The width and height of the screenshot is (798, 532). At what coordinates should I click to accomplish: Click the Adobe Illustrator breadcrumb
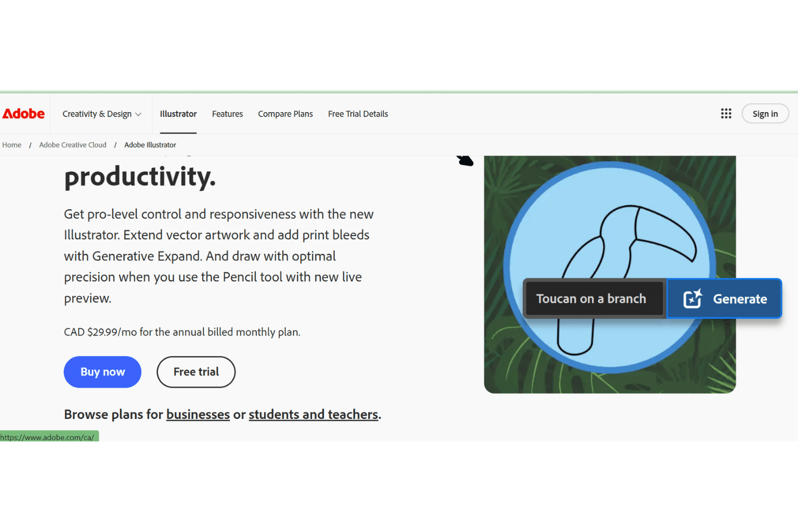pyautogui.click(x=150, y=145)
